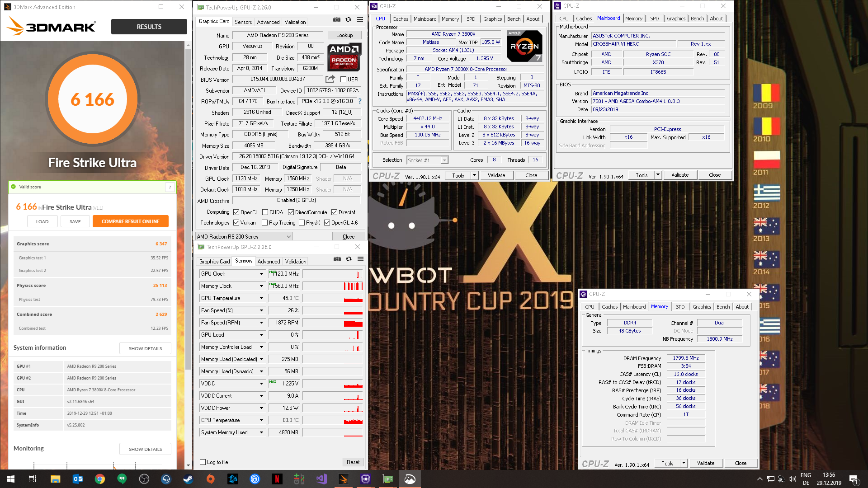
Task: Open the VDDC Power sensor dropdown
Action: pos(261,408)
